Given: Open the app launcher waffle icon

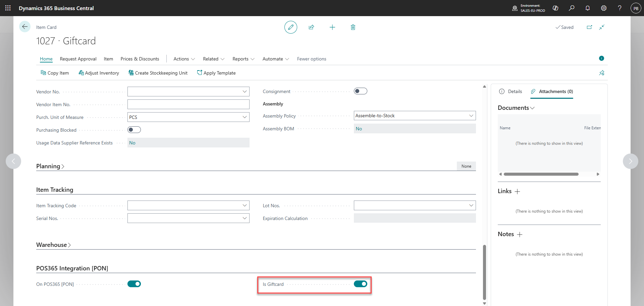Looking at the screenshot, I should click(x=8, y=8).
